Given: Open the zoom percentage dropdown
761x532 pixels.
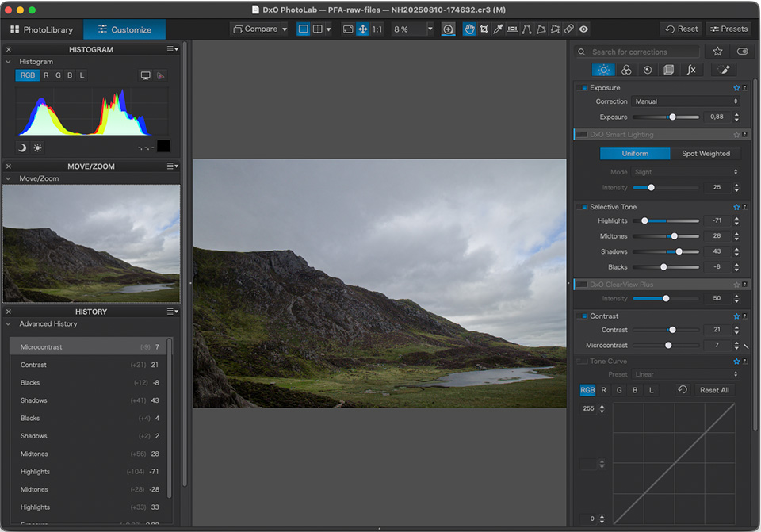Looking at the screenshot, I should tap(430, 29).
